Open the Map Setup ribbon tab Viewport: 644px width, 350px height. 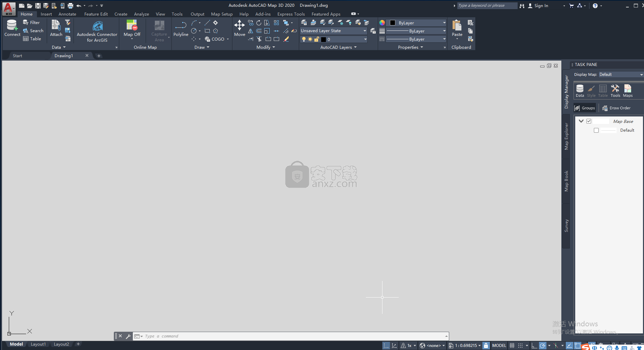tap(222, 14)
